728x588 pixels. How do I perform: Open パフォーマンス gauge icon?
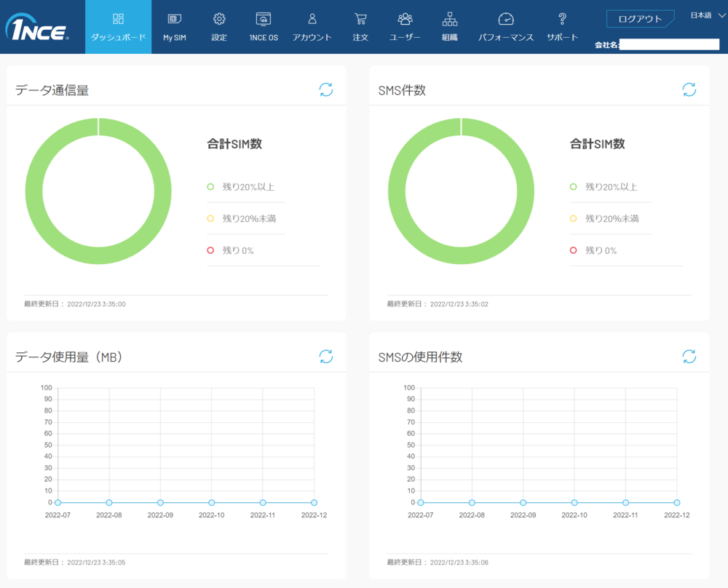506,19
